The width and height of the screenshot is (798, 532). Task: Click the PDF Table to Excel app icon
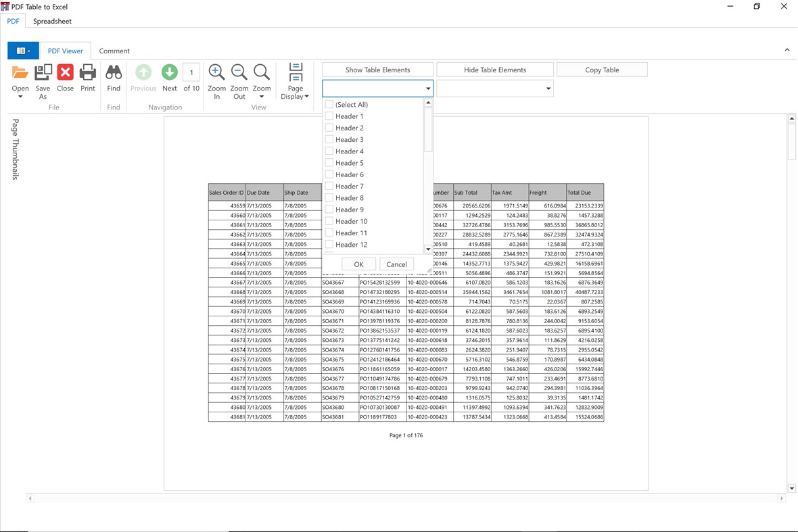[5, 7]
